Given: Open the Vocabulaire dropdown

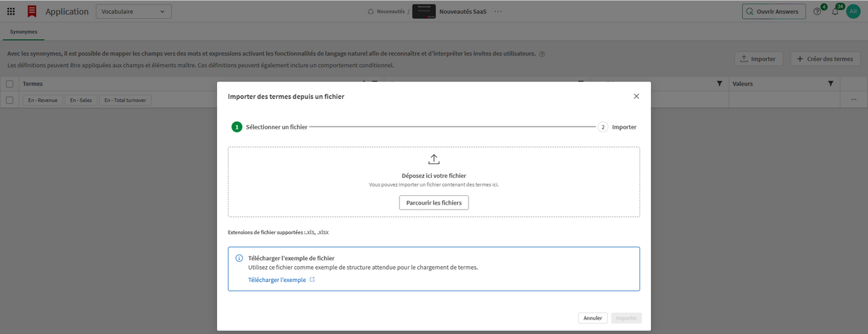Looking at the screenshot, I should coord(134,12).
